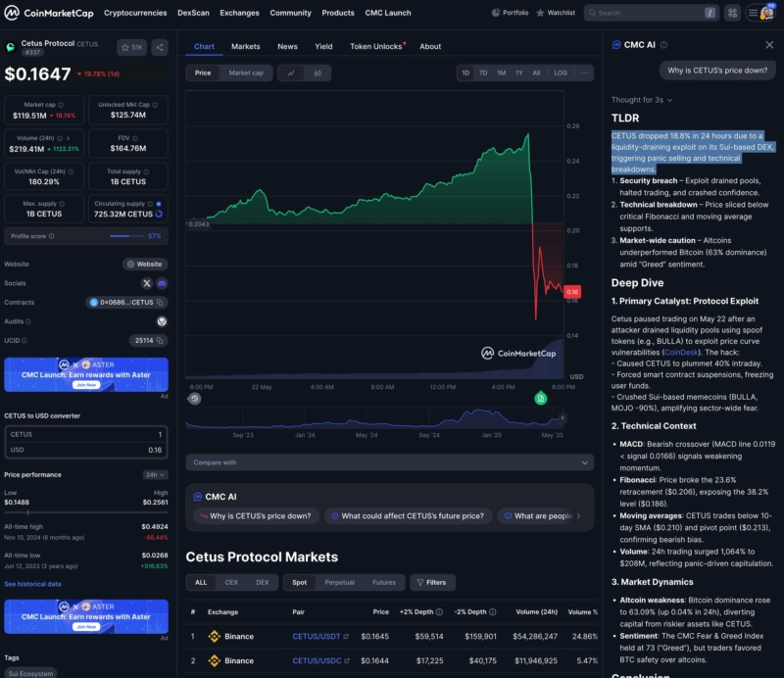Viewport: 784px width, 678px height.
Task: Expand Volume (24h) details arrow
Action: tap(68, 138)
